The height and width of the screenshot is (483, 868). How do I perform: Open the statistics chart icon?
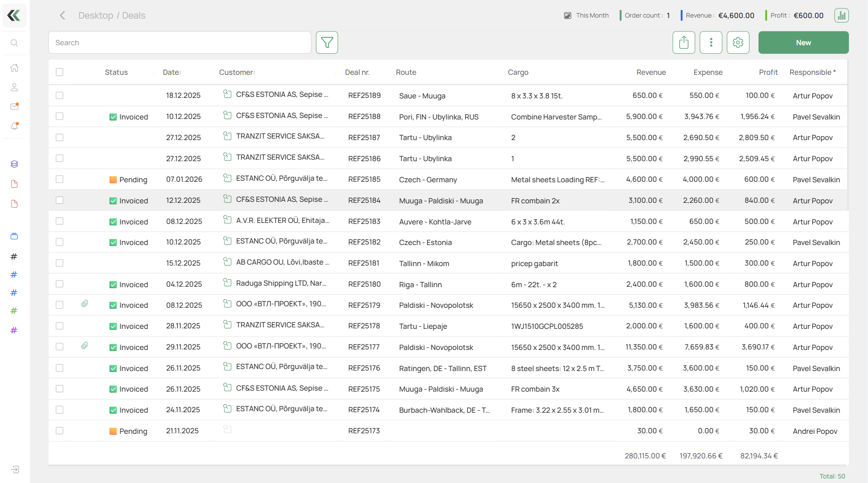click(x=841, y=16)
